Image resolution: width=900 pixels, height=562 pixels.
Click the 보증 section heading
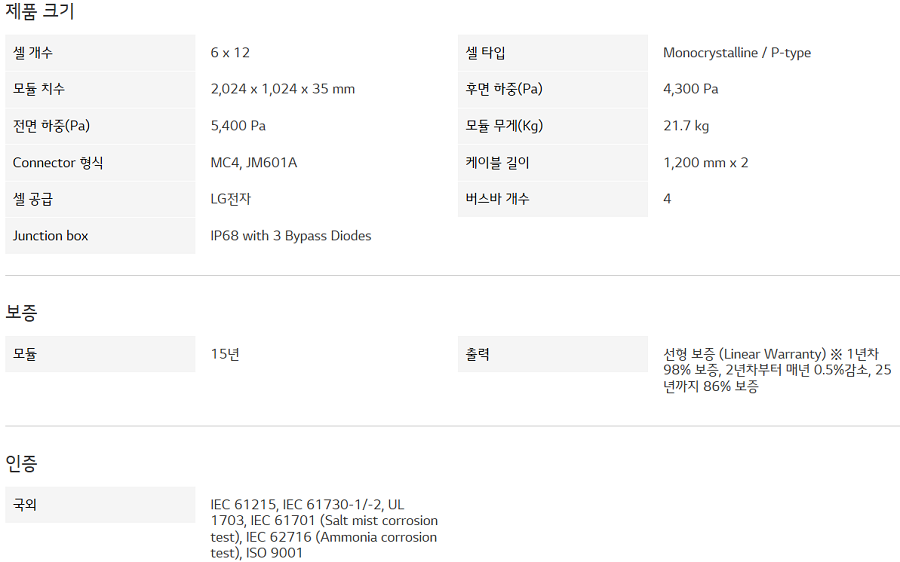click(21, 312)
